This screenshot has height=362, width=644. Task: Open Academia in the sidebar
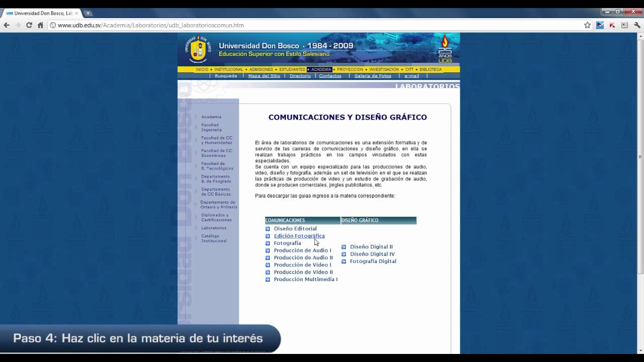[x=211, y=117]
